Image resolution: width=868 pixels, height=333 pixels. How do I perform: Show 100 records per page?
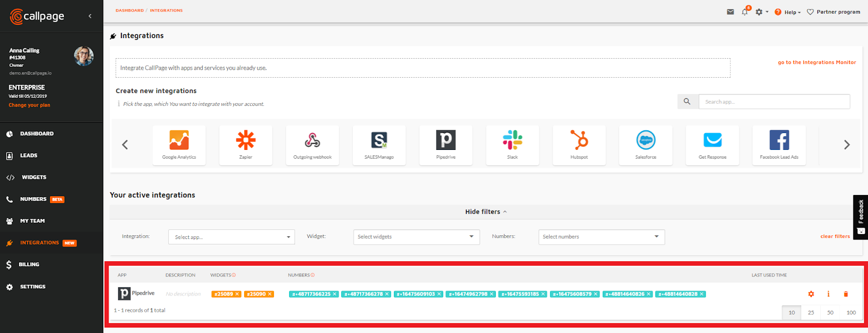[x=851, y=312]
